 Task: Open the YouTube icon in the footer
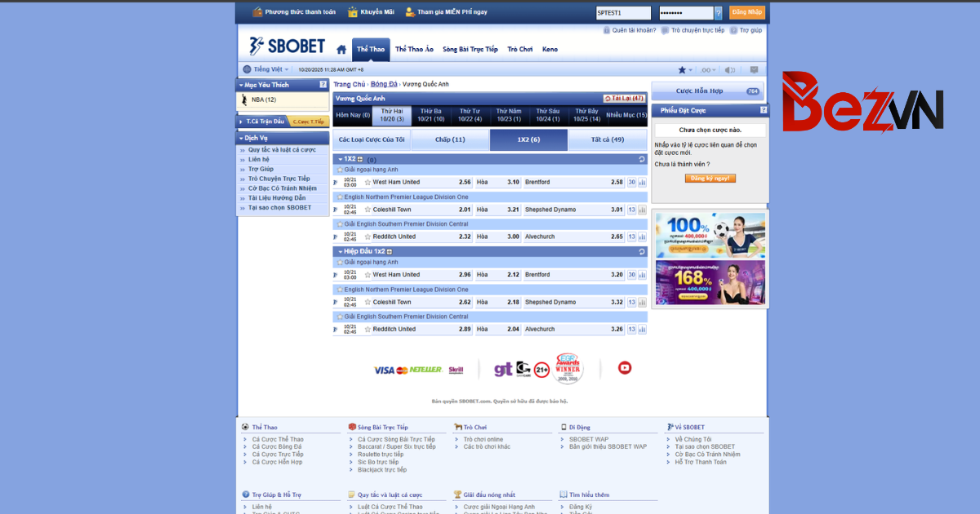pos(625,368)
